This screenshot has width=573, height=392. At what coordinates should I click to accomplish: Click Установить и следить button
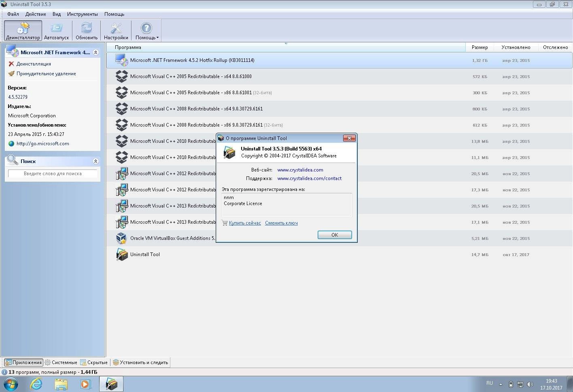(x=140, y=362)
